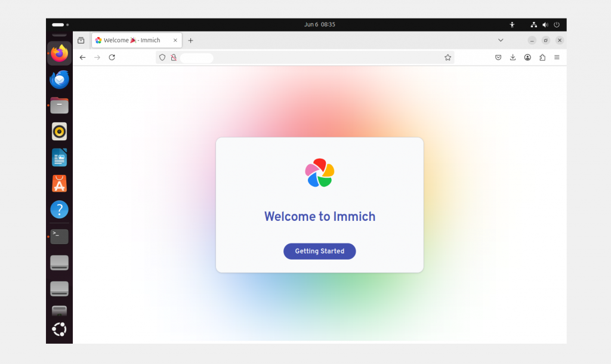Open the clock Jun 6 08:35 menu
611x364 pixels.
(320, 24)
